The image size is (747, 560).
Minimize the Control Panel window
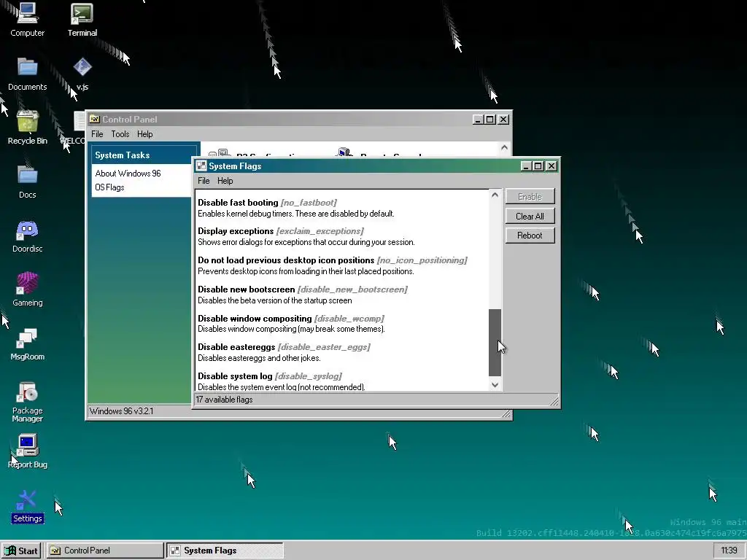point(478,119)
